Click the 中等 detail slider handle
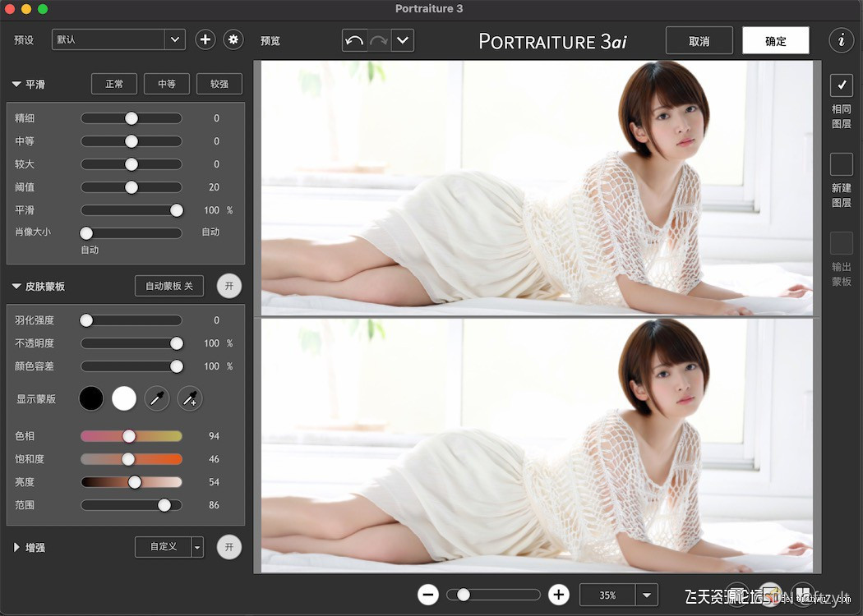The width and height of the screenshot is (863, 616). 131,141
